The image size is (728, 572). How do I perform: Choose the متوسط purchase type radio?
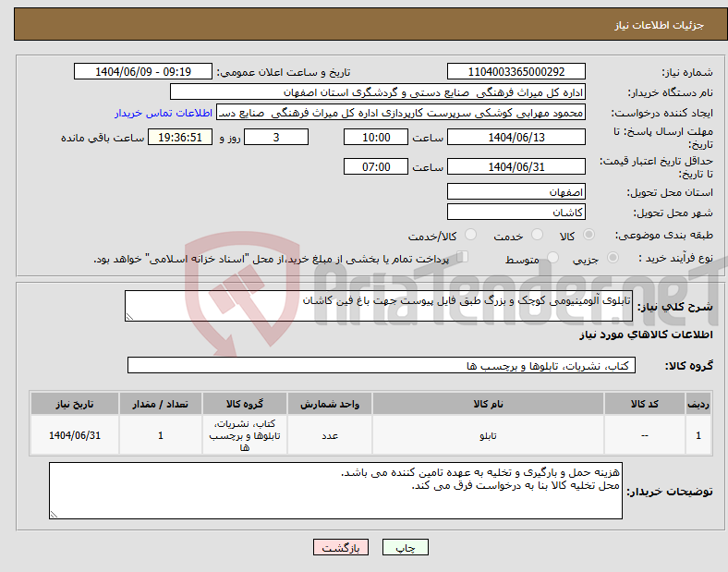pyautogui.click(x=552, y=257)
